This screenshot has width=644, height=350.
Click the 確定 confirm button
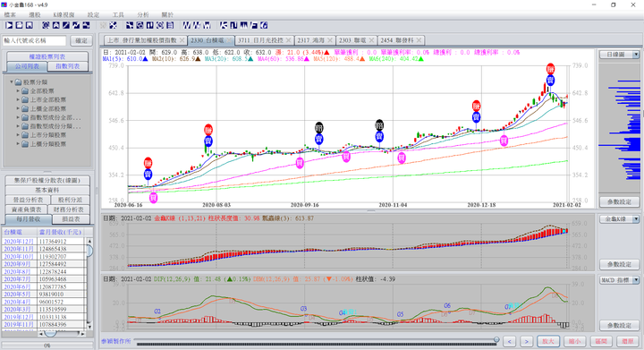tap(81, 40)
